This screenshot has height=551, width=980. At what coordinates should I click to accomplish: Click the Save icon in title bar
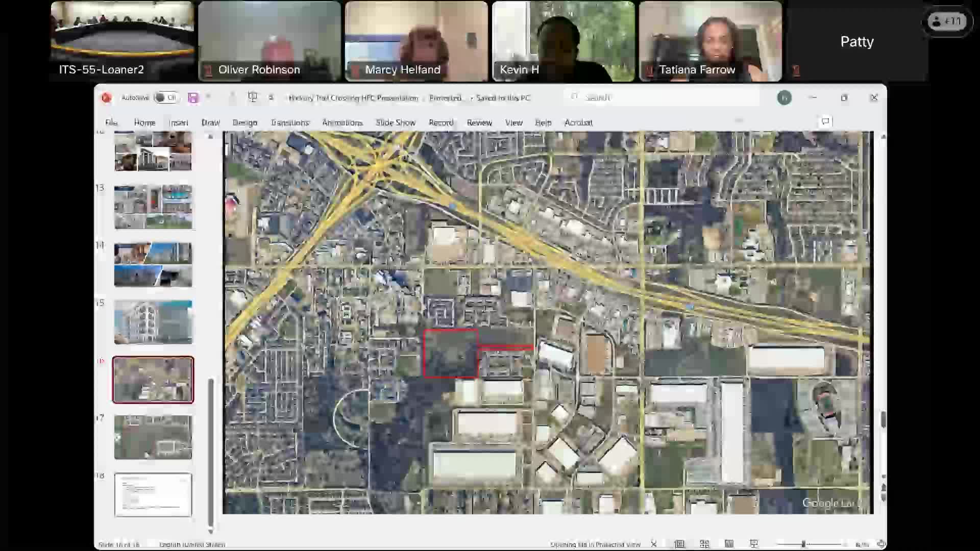click(193, 97)
